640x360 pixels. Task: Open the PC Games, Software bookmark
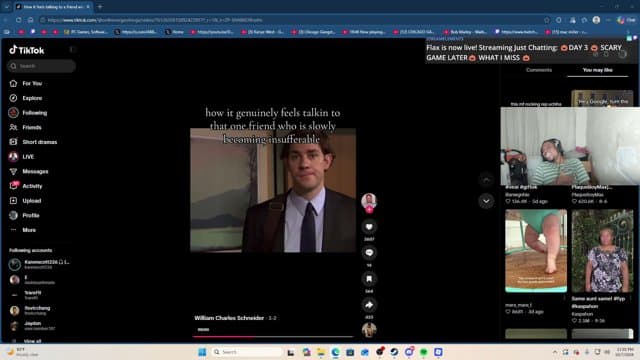coord(86,31)
